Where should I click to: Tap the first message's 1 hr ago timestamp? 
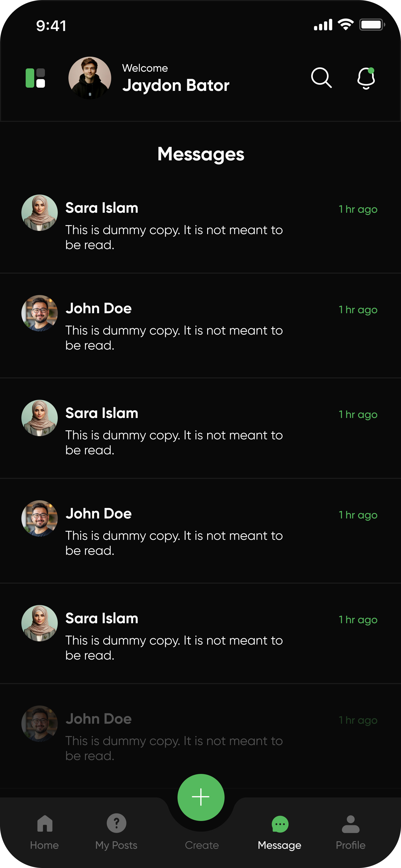pyautogui.click(x=358, y=209)
